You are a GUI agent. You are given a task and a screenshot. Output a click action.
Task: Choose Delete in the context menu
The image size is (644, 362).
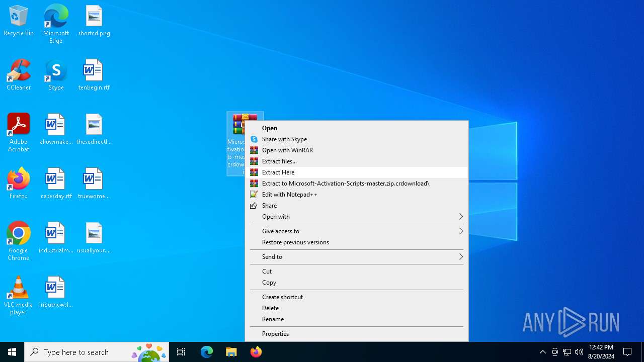[x=356, y=308]
